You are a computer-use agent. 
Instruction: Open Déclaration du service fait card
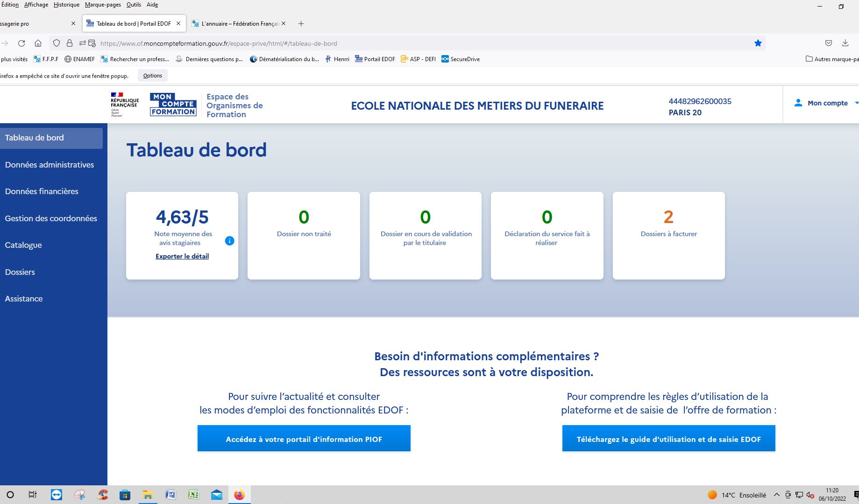[547, 236]
